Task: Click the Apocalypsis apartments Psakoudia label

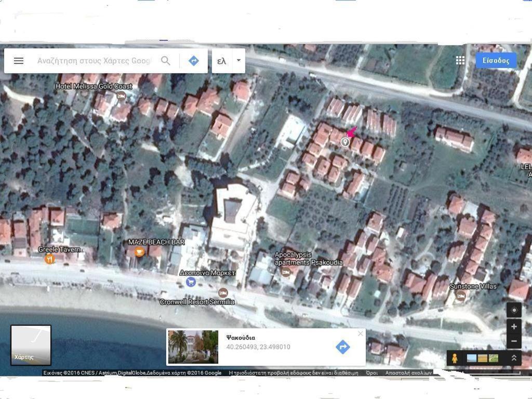Action: point(309,259)
